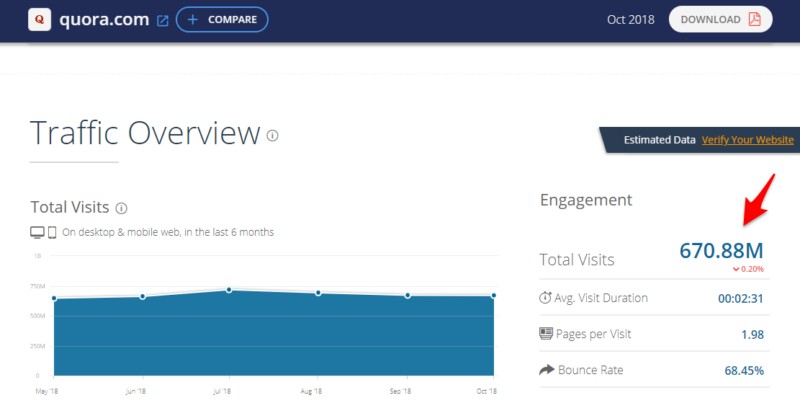800x403 pixels.
Task: Click the Pages per Visit icon
Action: point(546,334)
